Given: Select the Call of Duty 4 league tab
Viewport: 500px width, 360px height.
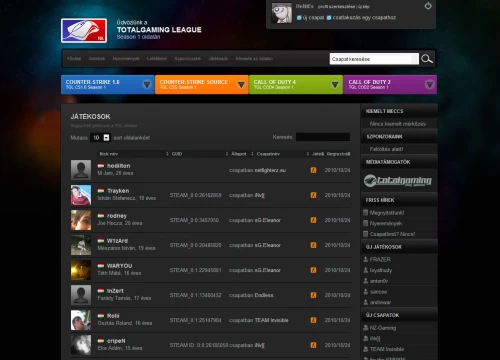Looking at the screenshot, I should coord(296,85).
